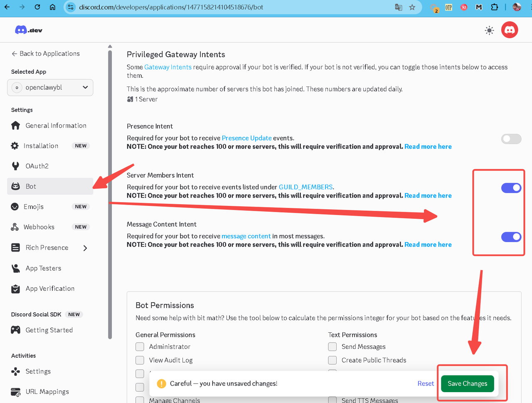Image resolution: width=532 pixels, height=403 pixels.
Task: Open the App Verification page
Action: (x=50, y=289)
